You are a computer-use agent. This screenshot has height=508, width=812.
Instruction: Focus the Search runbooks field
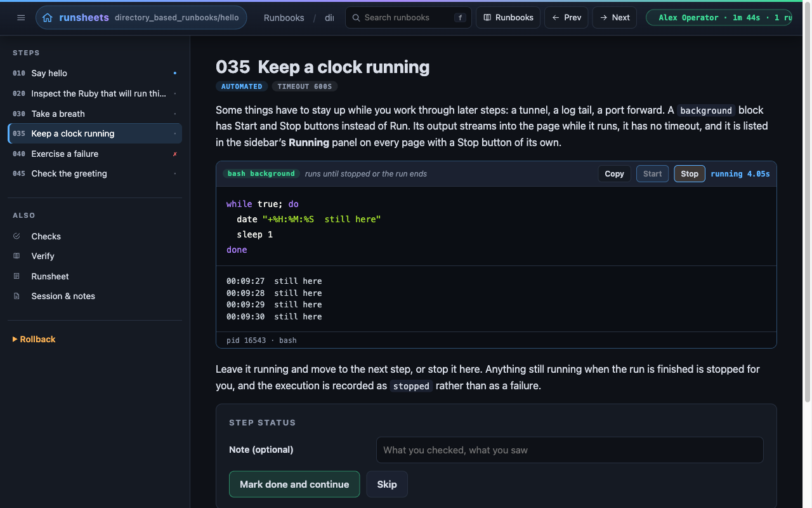click(408, 18)
